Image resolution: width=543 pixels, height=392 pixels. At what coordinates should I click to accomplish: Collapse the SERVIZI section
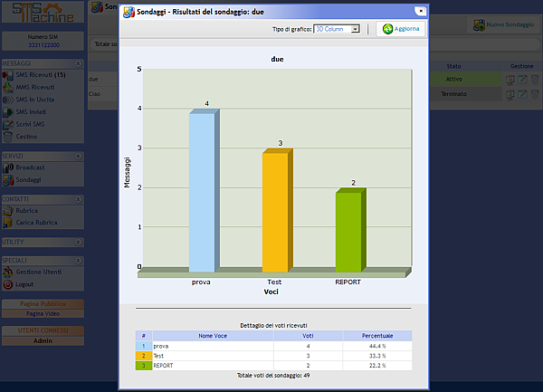tap(78, 157)
